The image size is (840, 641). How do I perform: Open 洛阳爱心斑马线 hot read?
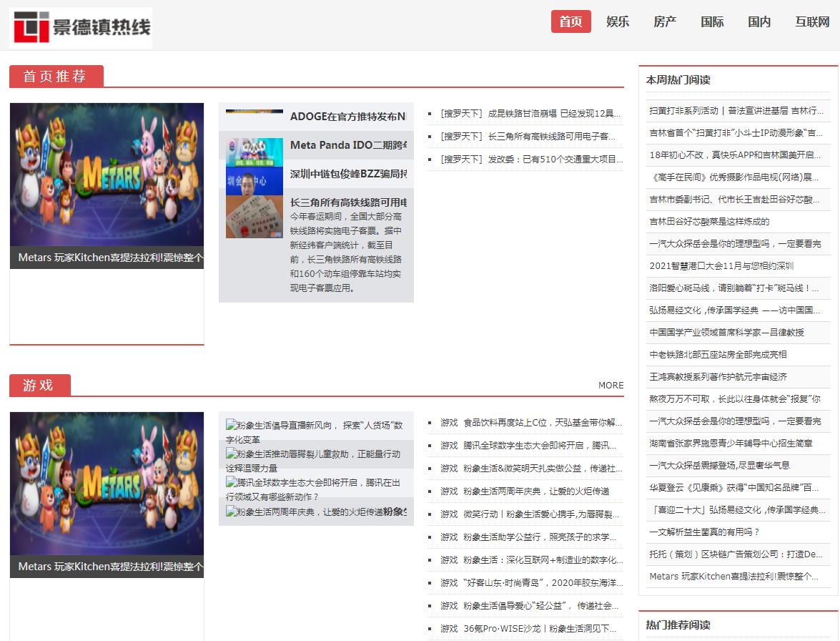(x=734, y=288)
